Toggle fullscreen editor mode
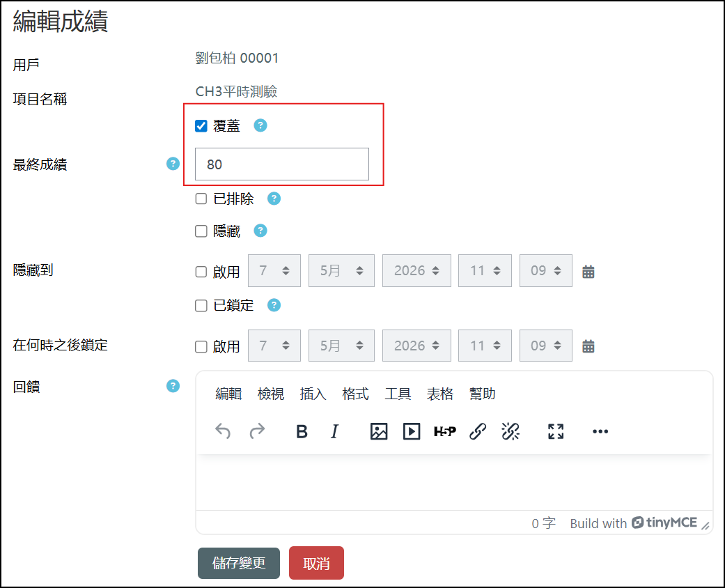Viewport: 725px width, 588px height. click(x=556, y=431)
